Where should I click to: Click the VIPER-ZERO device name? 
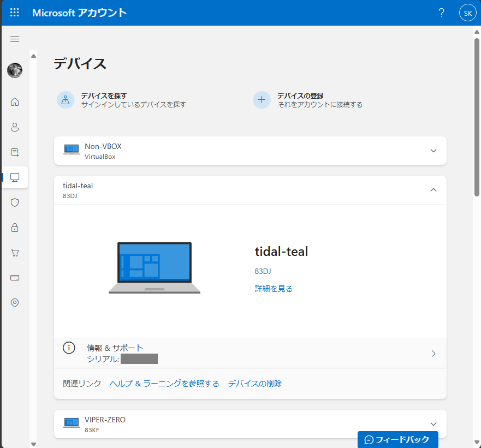(105, 420)
